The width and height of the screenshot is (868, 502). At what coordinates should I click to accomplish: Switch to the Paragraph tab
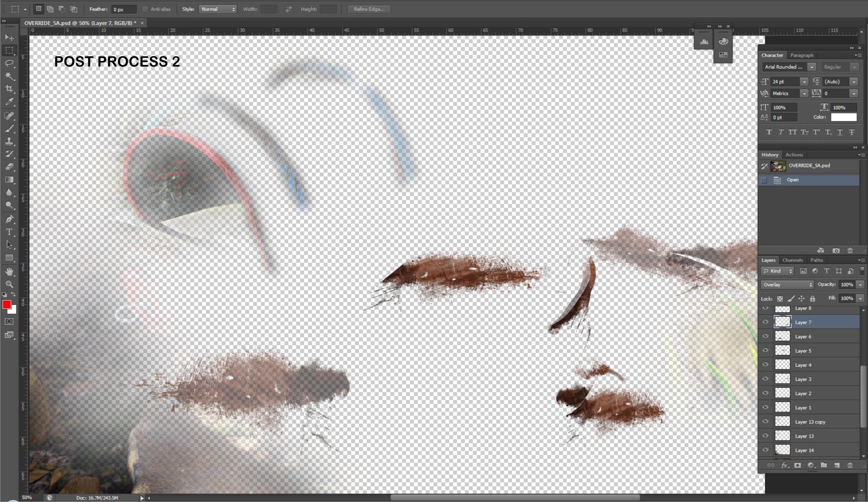802,55
